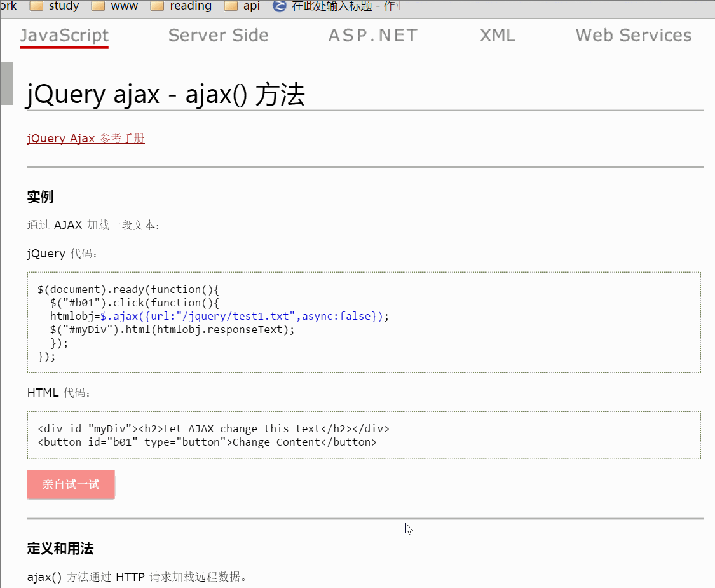Click the 亲自试一试 button
715x588 pixels.
coord(71,484)
